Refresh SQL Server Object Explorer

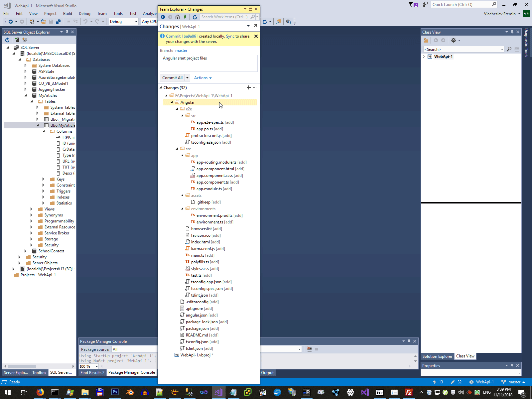[7, 40]
